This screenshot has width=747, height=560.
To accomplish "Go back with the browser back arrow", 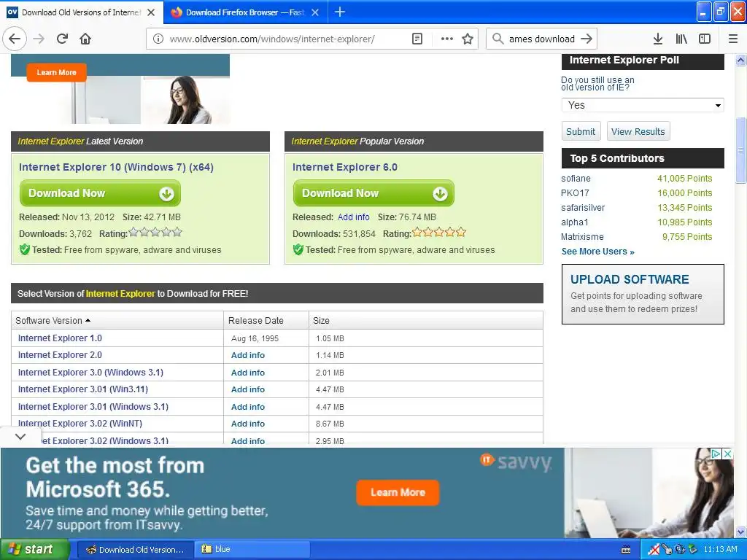I will 15,39.
